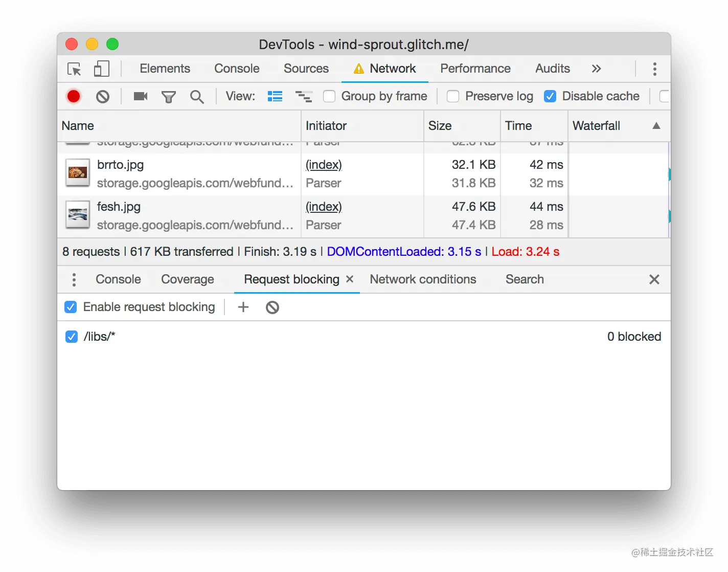The image size is (728, 572).
Task: Click the 42 ms time cell
Action: click(x=546, y=165)
